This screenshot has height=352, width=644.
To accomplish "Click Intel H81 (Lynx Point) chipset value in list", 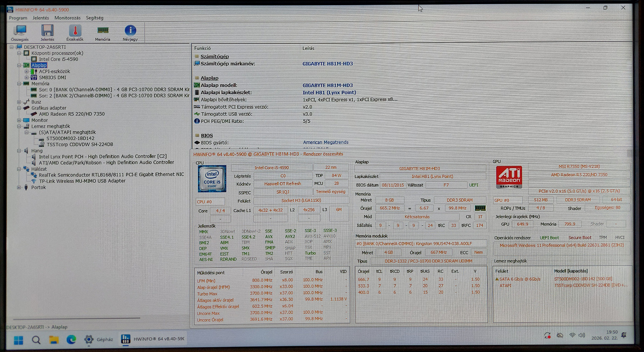I will (x=329, y=92).
